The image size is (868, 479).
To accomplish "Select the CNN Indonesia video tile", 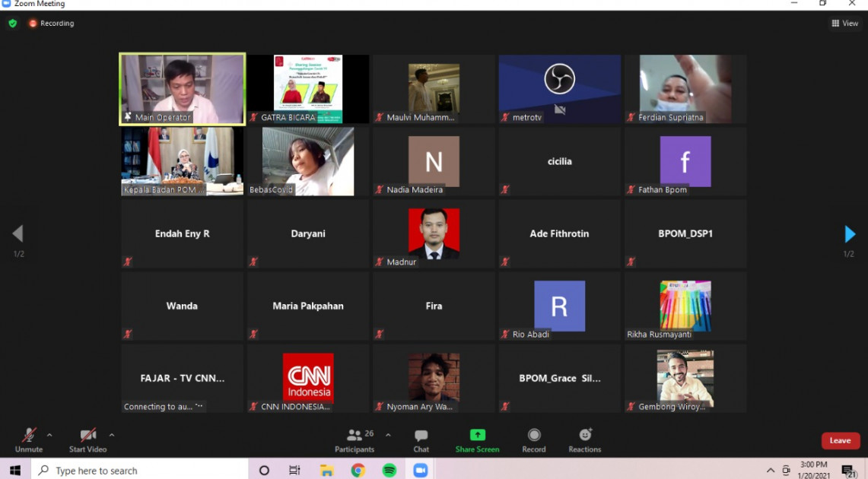I will click(x=308, y=379).
